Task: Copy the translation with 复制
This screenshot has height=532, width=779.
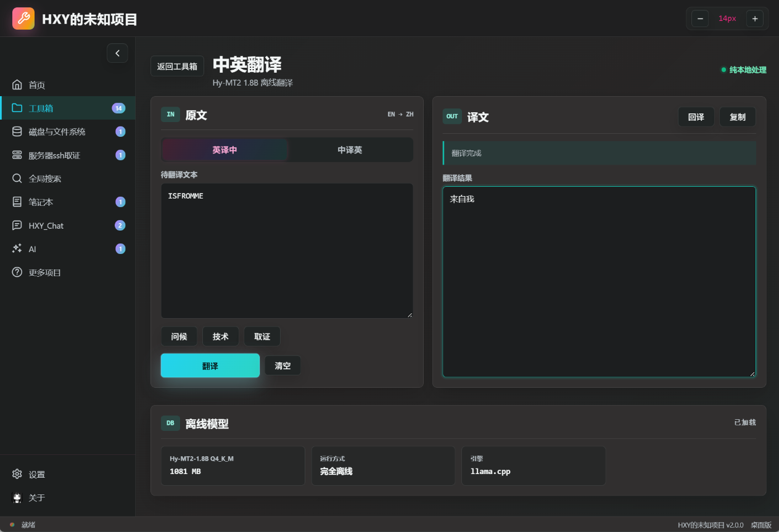Action: (x=738, y=117)
